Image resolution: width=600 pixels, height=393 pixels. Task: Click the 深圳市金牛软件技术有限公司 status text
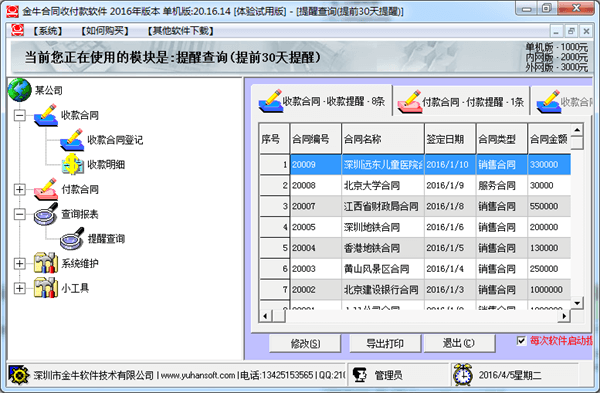point(93,375)
